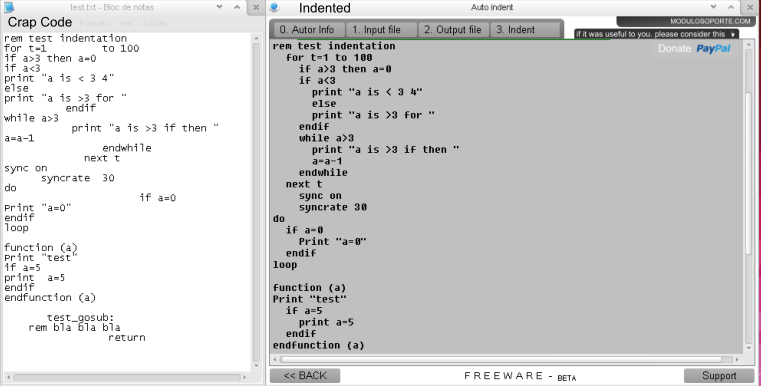Click 'next t' line in Notepad
The image size is (761, 386).
[101, 158]
